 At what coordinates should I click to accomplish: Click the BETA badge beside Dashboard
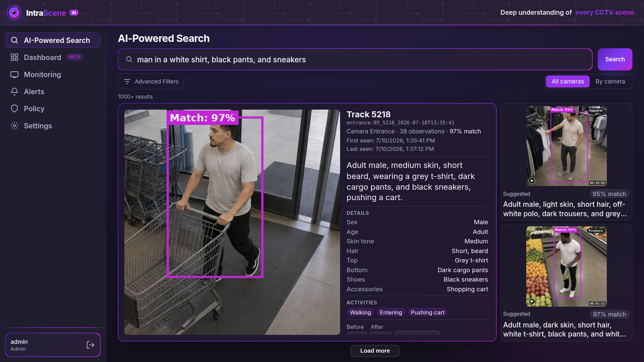tap(74, 57)
